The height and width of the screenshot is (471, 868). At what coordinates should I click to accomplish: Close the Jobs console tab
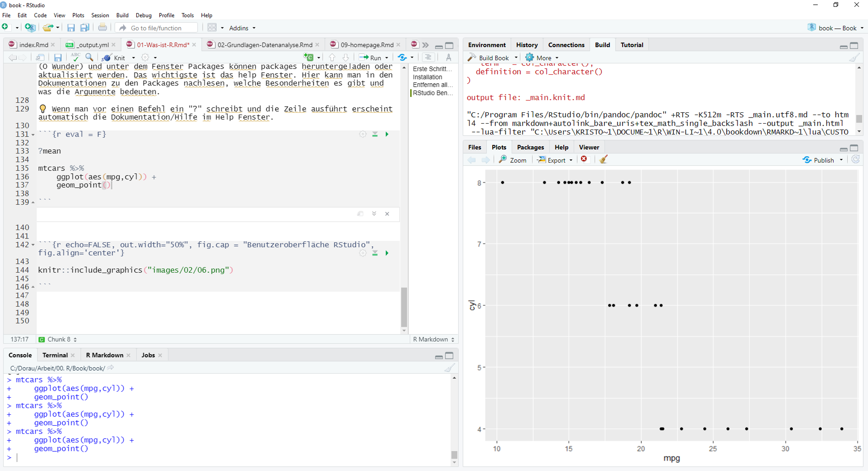pos(160,355)
